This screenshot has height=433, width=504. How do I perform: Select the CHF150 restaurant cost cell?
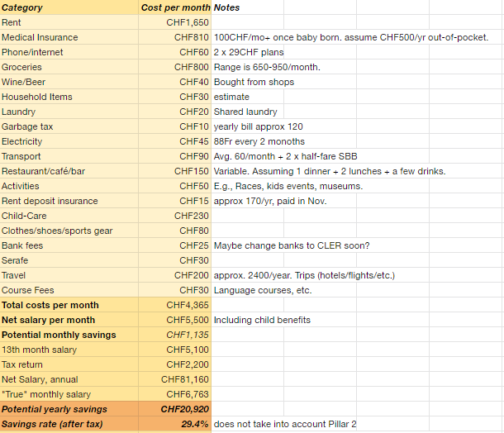[x=175, y=171]
